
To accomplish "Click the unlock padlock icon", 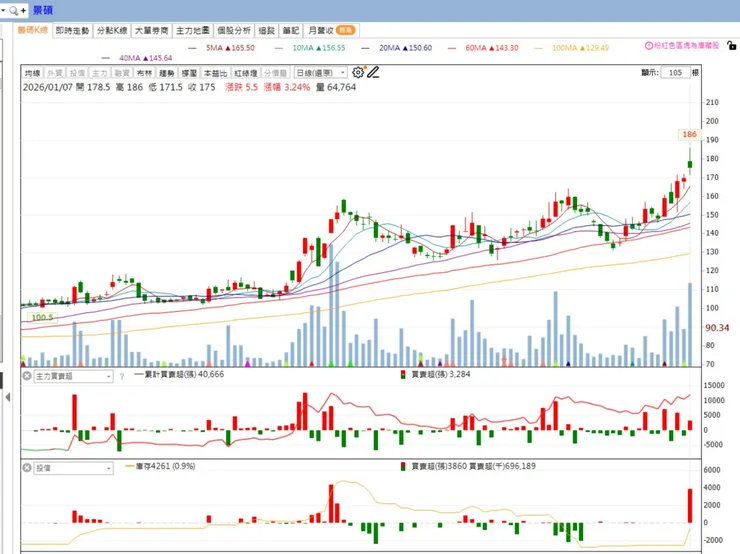I will coord(732,46).
